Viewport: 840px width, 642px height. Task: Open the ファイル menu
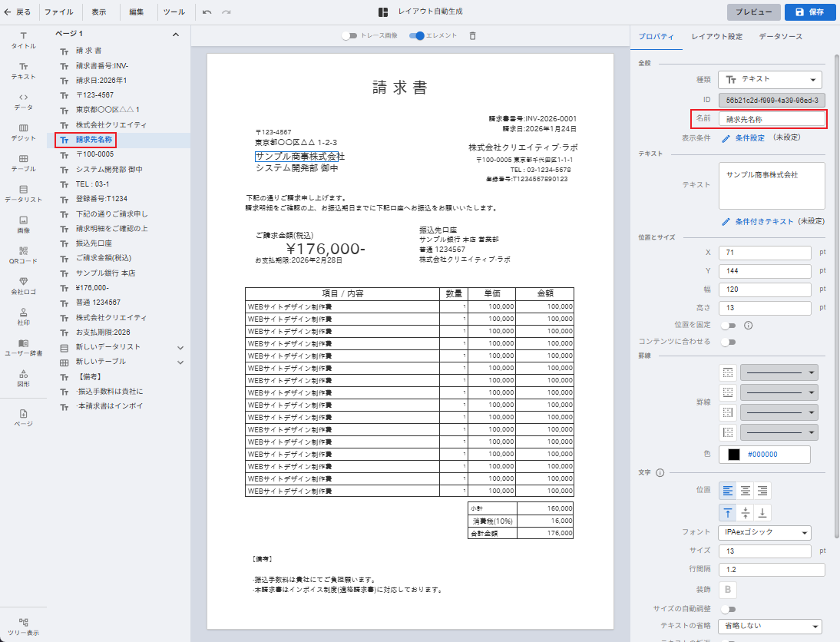pos(58,12)
